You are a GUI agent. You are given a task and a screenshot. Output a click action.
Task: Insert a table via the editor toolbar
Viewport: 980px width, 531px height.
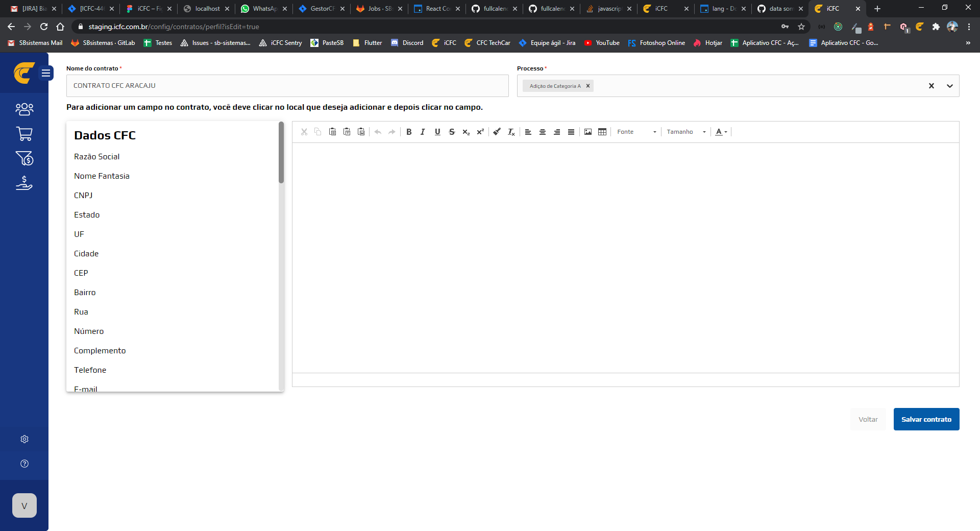(x=602, y=132)
